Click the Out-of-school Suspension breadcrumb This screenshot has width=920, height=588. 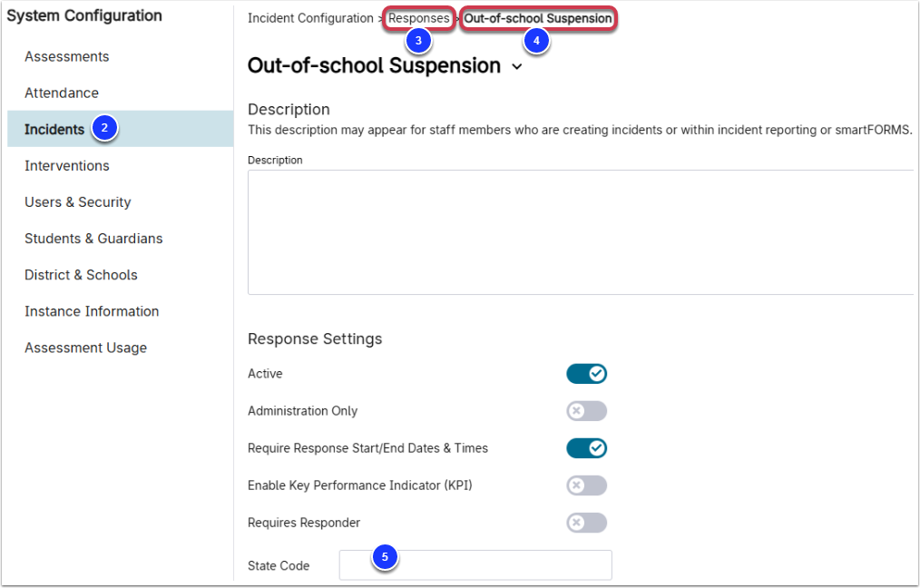pyautogui.click(x=538, y=18)
